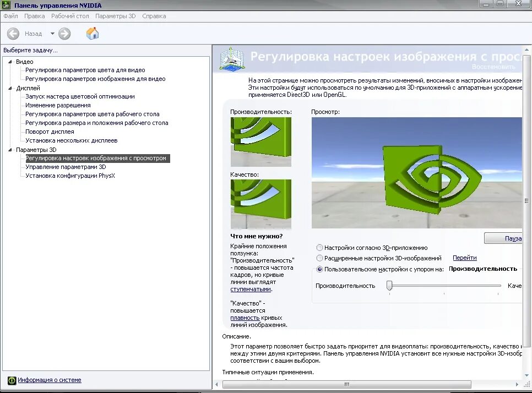Click the horizontal scrollbar left arrow
The image size is (532, 393).
pyautogui.click(x=217, y=384)
